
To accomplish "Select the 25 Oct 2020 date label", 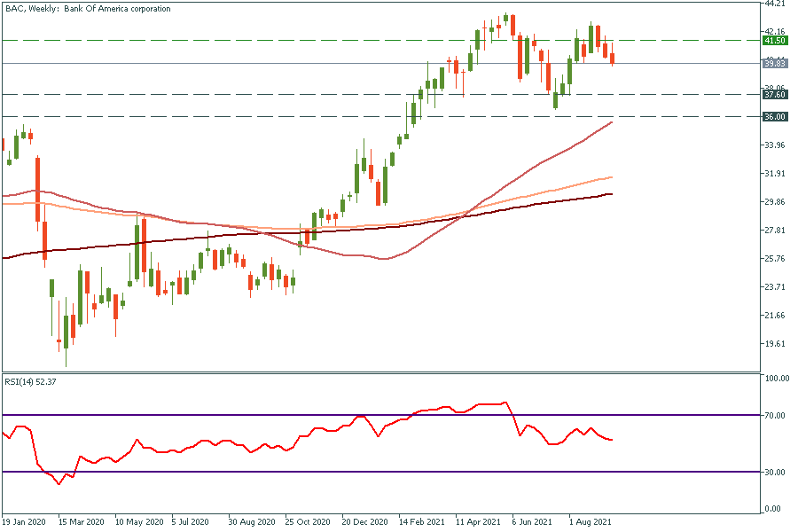I will tap(309, 523).
